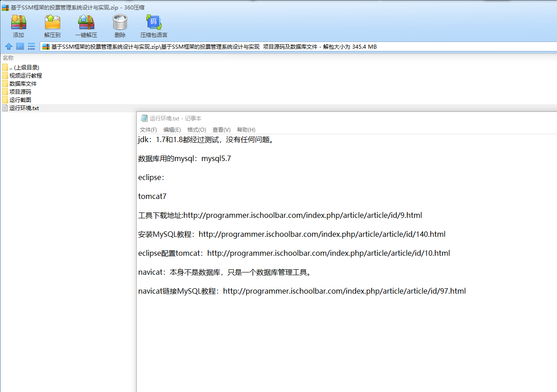Click the 安装MySQL教程 URL ending 140.html
Viewport: 557px width, 392px height.
click(x=322, y=234)
